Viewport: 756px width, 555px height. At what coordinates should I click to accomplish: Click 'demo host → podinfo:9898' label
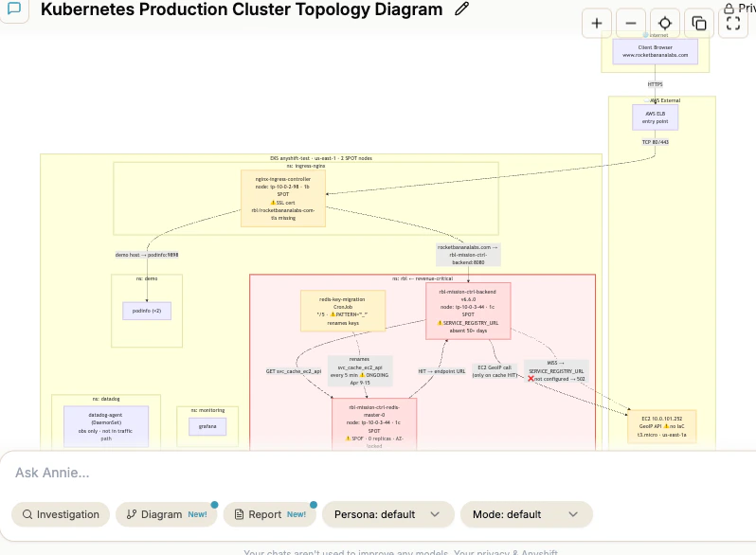pos(147,255)
